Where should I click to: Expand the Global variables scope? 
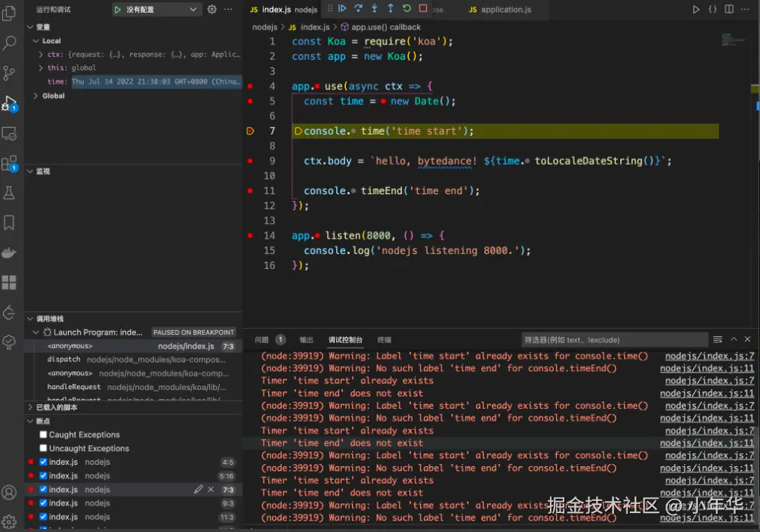click(x=36, y=96)
